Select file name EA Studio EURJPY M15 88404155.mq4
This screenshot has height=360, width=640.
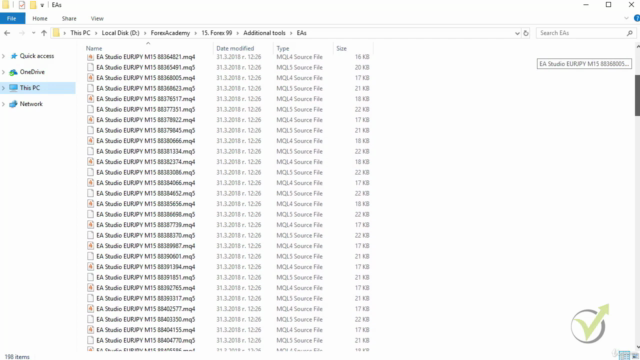146,330
